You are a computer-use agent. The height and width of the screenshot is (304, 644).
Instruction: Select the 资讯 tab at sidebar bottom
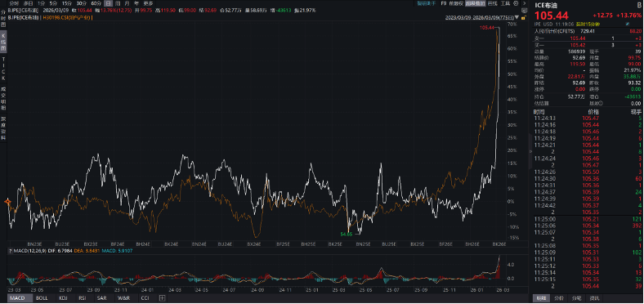[x=595, y=297]
